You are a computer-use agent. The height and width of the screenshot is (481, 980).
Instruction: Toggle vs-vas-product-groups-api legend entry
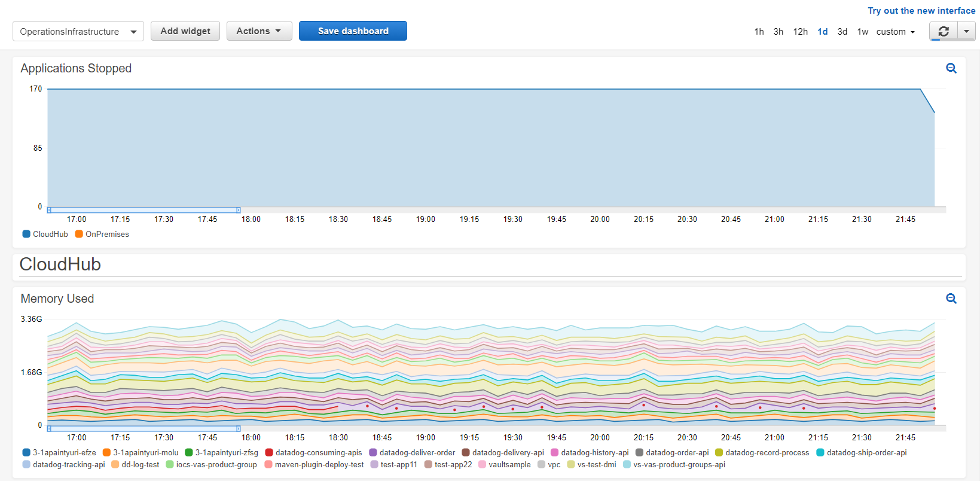coord(674,464)
